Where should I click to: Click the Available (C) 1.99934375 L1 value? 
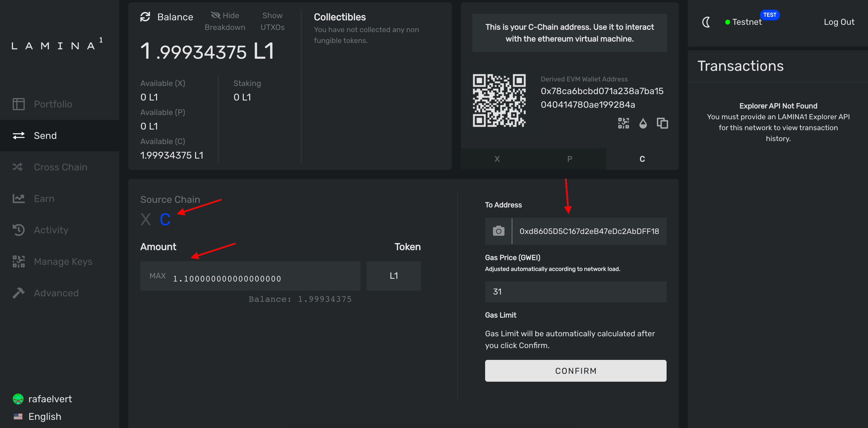tap(172, 155)
